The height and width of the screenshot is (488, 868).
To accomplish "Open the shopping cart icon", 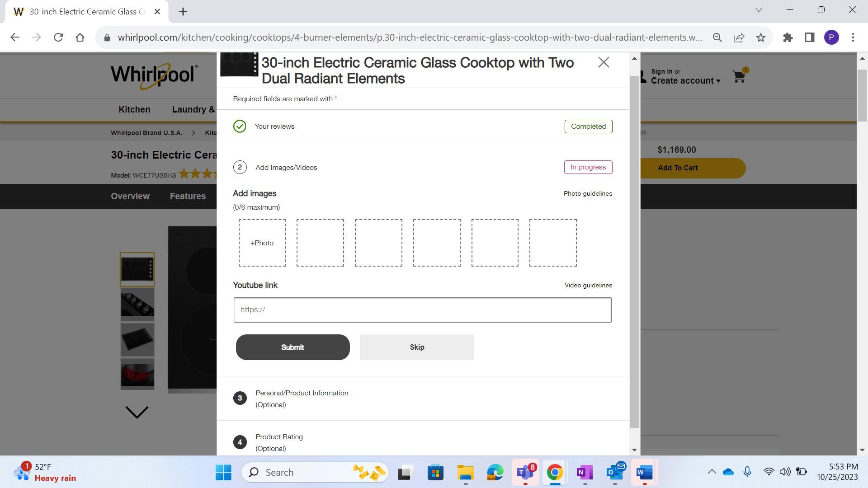I will (x=740, y=76).
